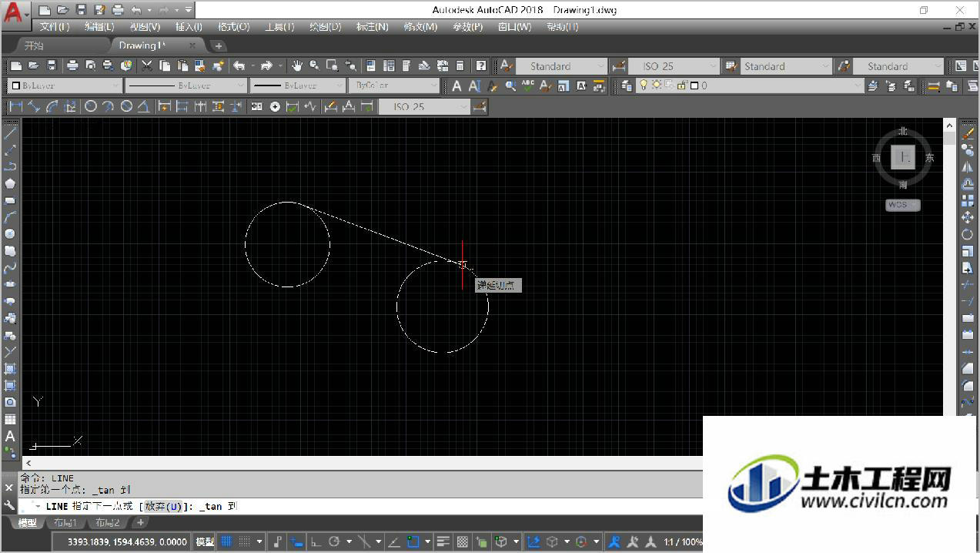Toggle snap mode in status bar
This screenshot has width=980, height=553.
coord(245,541)
